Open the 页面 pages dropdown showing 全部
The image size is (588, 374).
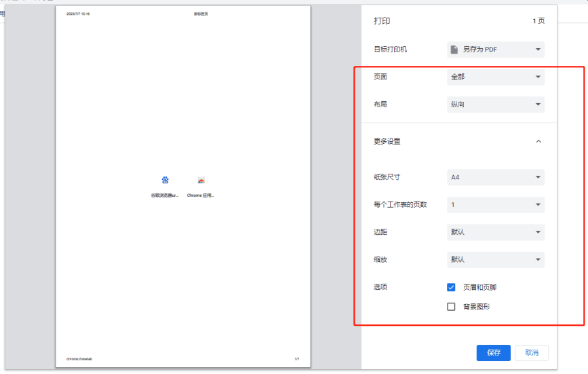click(x=495, y=77)
